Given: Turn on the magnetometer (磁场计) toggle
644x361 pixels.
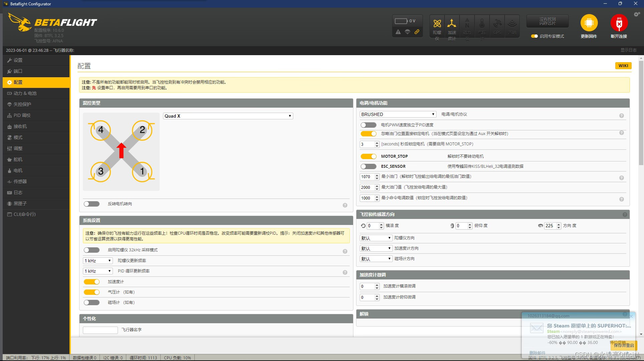Looking at the screenshot, I should point(92,303).
